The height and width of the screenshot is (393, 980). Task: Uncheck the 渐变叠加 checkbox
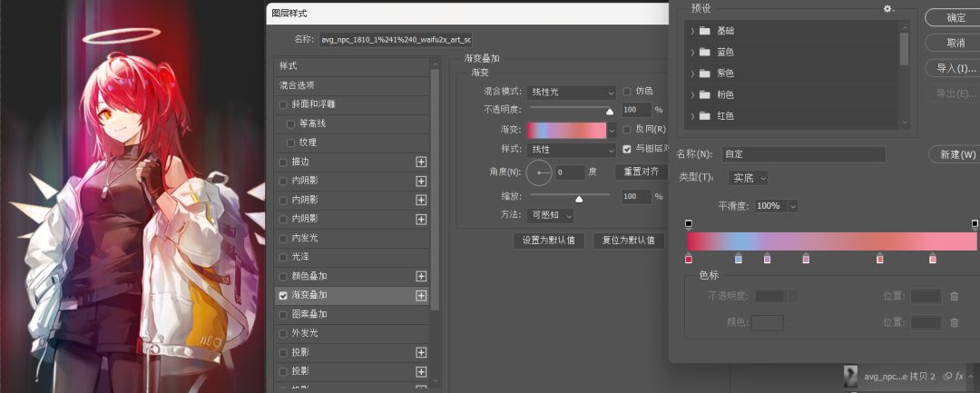click(x=283, y=296)
